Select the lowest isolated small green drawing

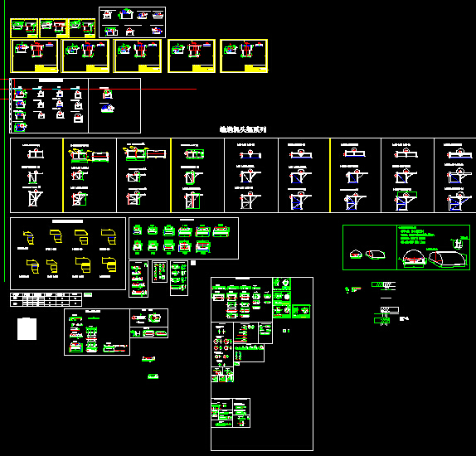coord(153,376)
